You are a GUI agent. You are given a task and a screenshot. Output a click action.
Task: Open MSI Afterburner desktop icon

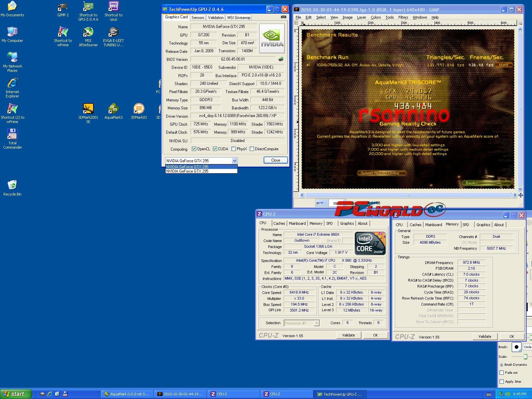click(88, 37)
